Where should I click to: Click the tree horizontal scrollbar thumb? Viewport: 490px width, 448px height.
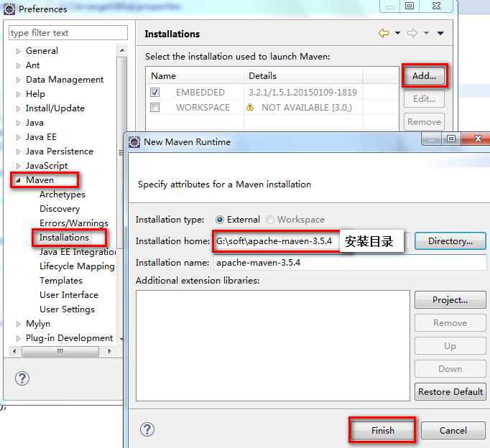pyautogui.click(x=60, y=351)
